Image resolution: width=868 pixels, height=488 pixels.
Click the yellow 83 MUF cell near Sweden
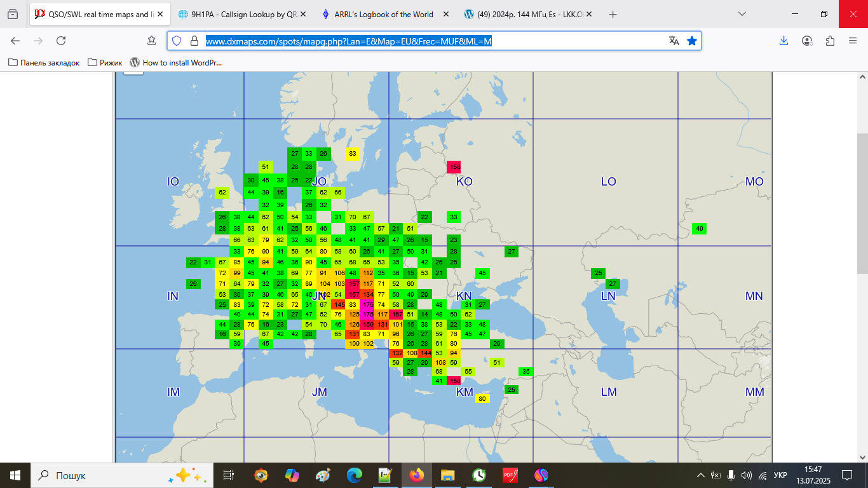[353, 154]
